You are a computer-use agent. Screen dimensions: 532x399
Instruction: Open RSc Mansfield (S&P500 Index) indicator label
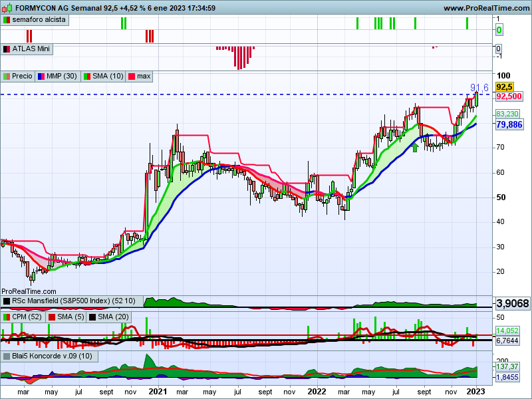[74, 301]
